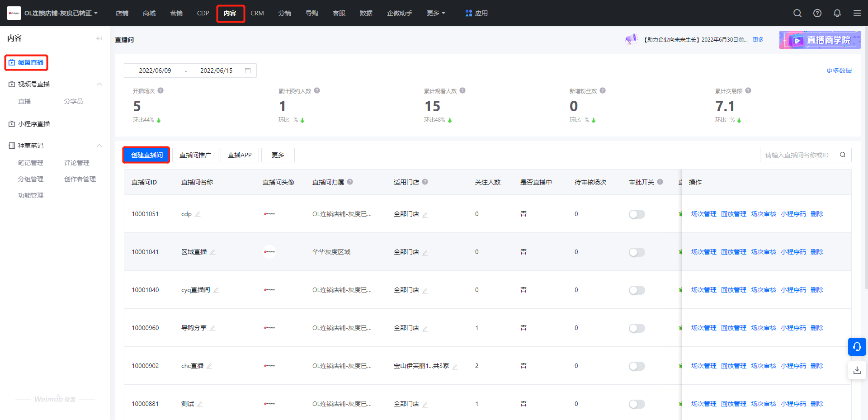Open store switcher OL连锁店铺 dropdown
Screen dimensions: 868x420
point(61,13)
